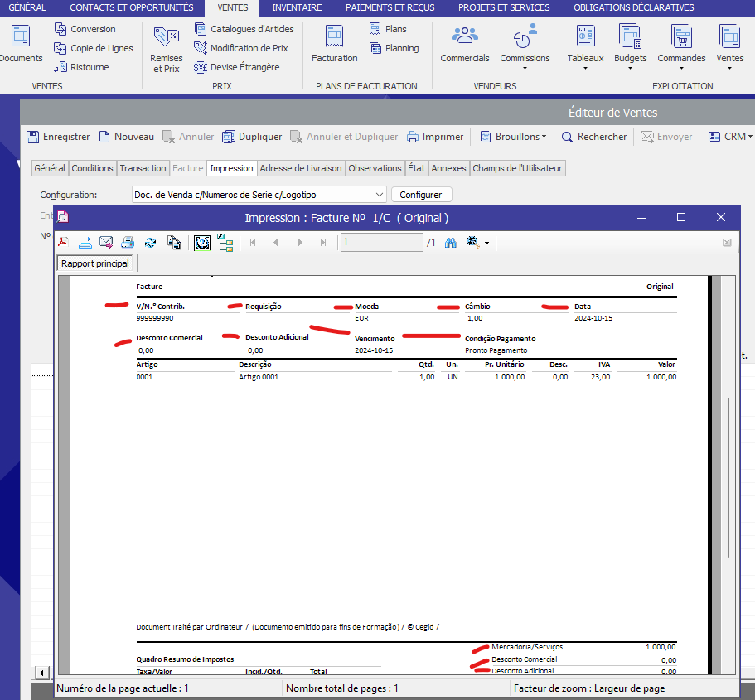Open Remises et Prix icon
The height and width of the screenshot is (700, 755).
[166, 48]
